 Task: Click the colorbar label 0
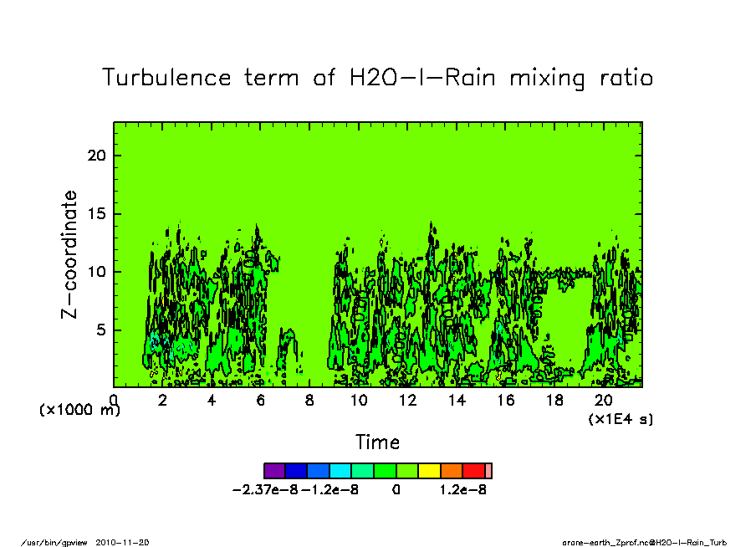pos(396,490)
